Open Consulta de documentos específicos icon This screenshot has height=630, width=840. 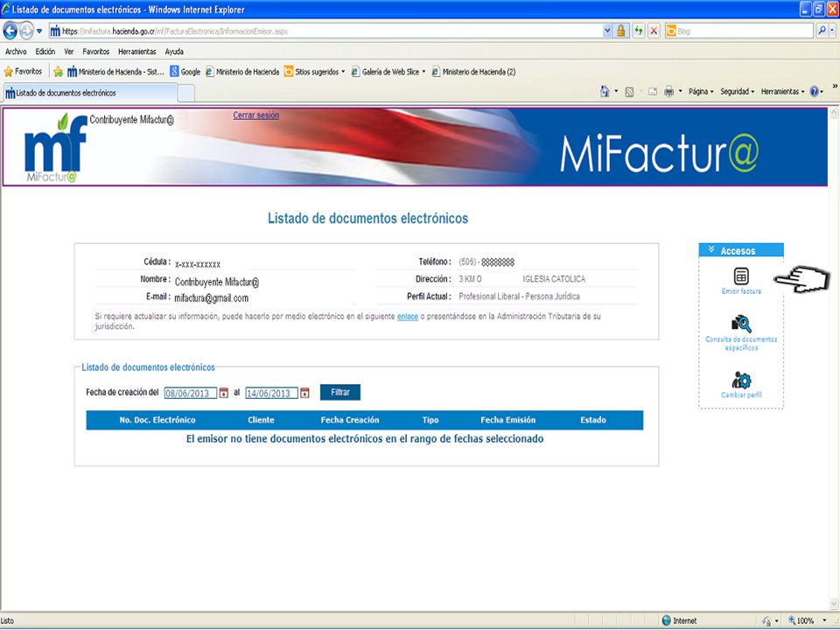741,324
